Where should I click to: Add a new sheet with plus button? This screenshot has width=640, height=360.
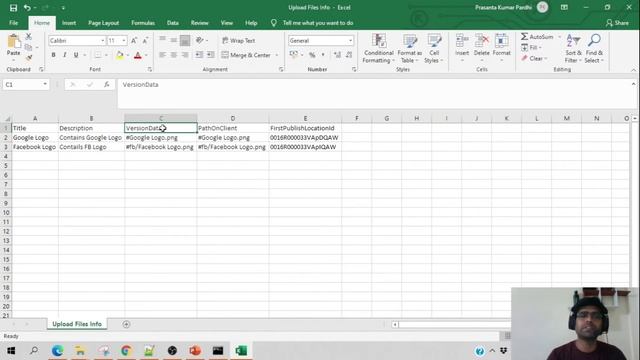click(126, 324)
